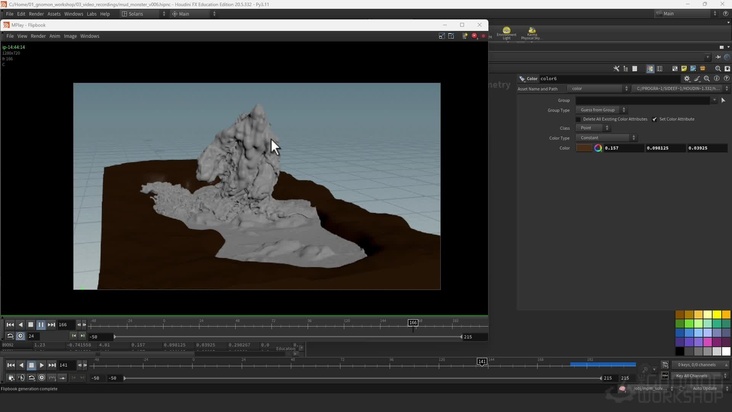Open Group field dropdown arrow
The image size is (732, 412).
click(714, 100)
